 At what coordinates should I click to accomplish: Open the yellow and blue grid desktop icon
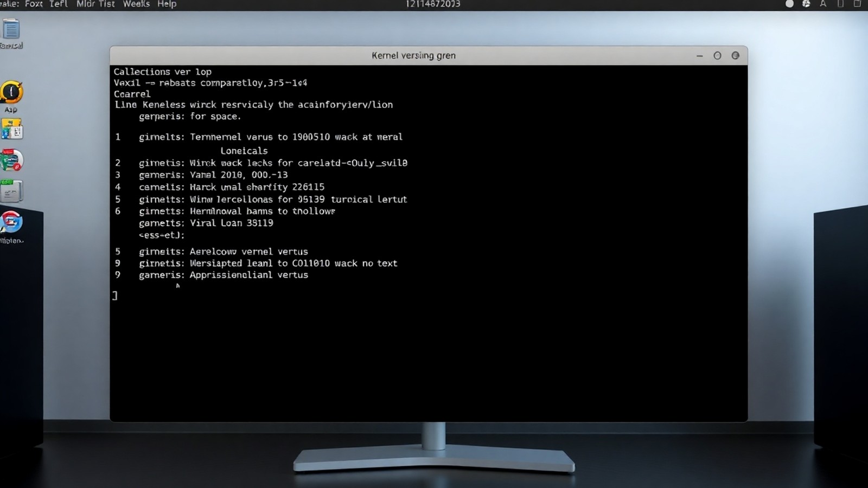(11, 129)
